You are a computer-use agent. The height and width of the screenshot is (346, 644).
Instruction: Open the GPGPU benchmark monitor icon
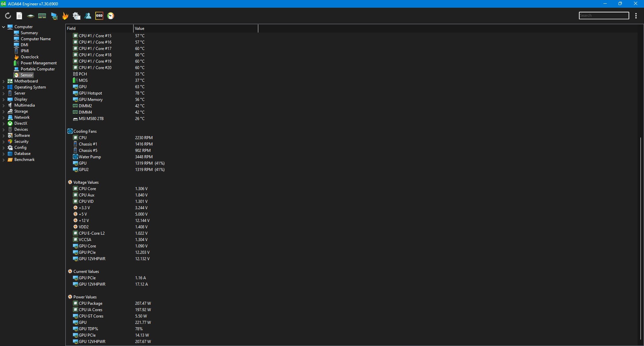pyautogui.click(x=54, y=16)
